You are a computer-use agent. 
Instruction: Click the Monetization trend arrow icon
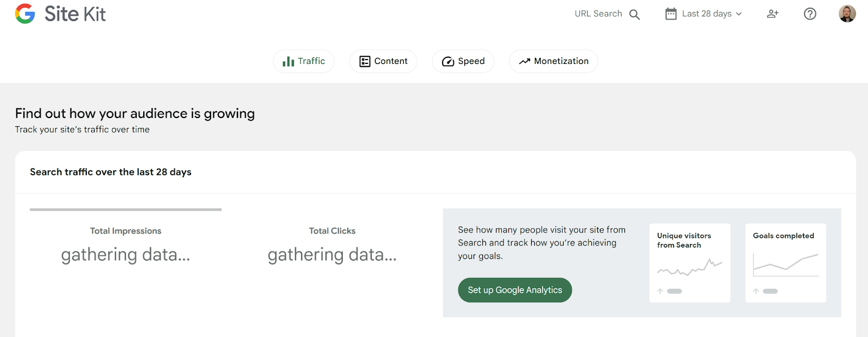(524, 61)
